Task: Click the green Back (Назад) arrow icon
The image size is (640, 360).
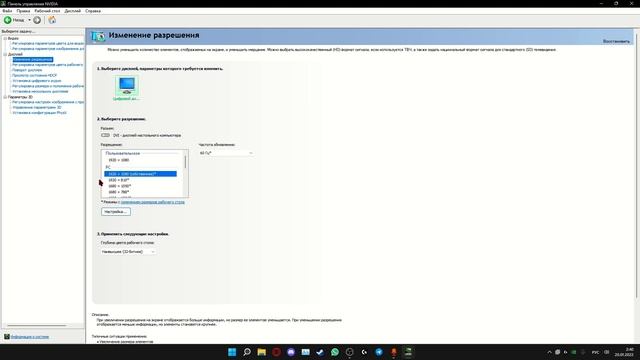Action: [7, 20]
